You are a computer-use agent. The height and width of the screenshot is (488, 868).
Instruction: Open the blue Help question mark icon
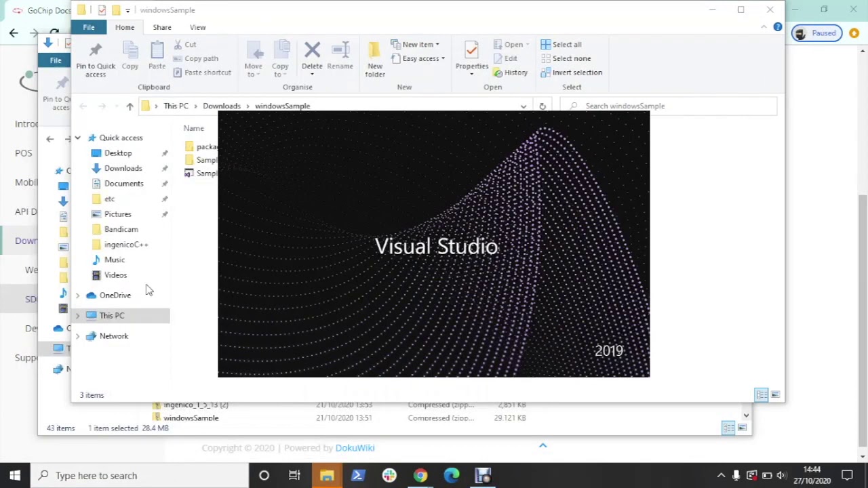tap(778, 27)
